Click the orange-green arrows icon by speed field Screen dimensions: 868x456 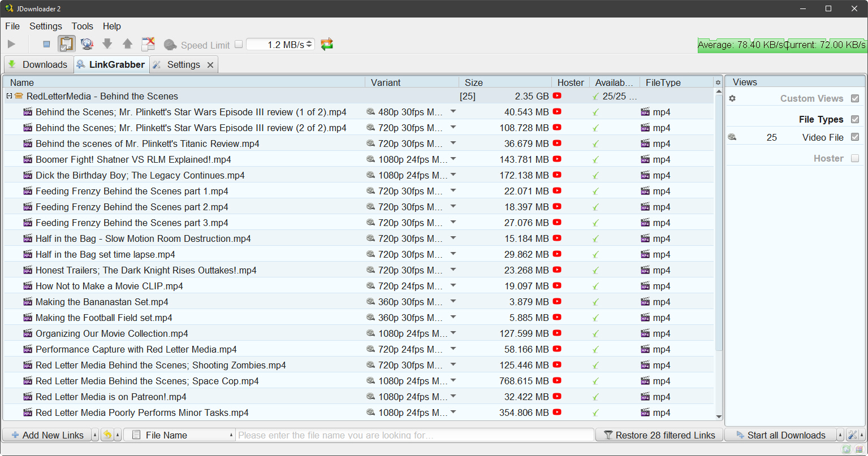(326, 44)
